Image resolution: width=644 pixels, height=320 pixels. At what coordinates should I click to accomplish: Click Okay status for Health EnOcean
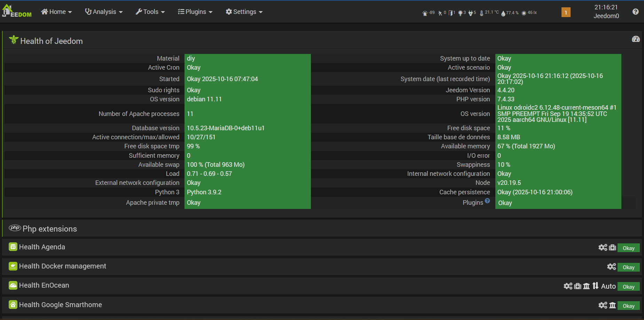pos(628,287)
